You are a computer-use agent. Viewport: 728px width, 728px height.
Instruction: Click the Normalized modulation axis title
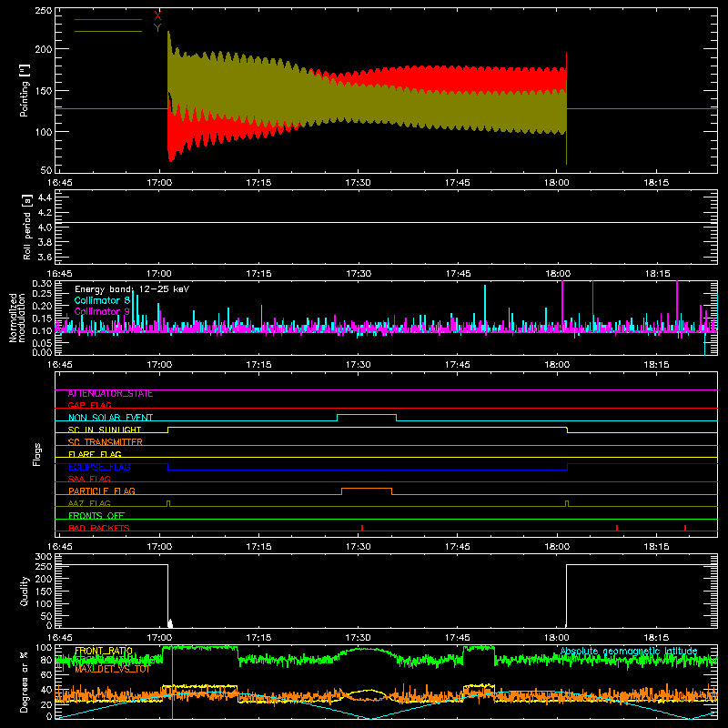17,318
